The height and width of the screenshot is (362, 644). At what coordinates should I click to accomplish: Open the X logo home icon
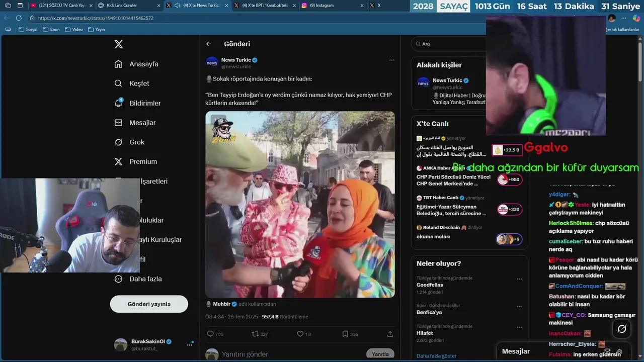point(119,44)
